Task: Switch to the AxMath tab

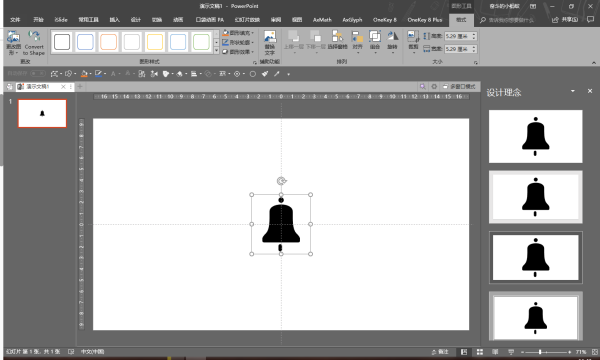Action: (x=322, y=20)
